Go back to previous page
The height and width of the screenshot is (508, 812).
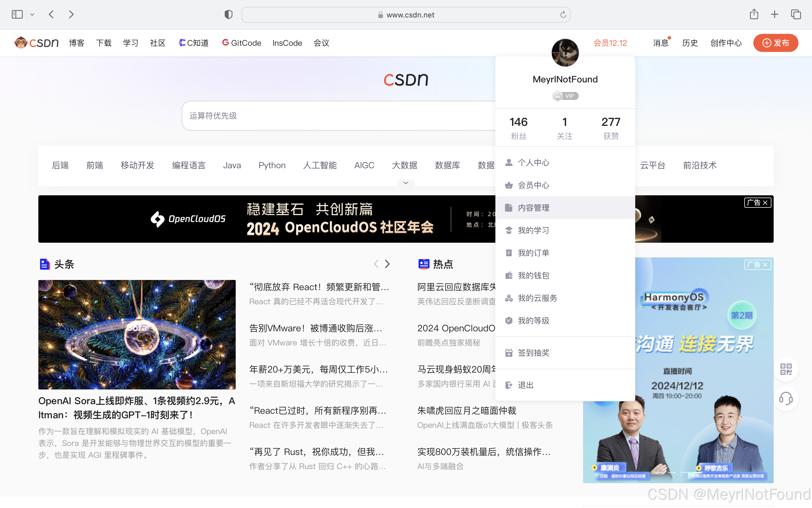51,14
